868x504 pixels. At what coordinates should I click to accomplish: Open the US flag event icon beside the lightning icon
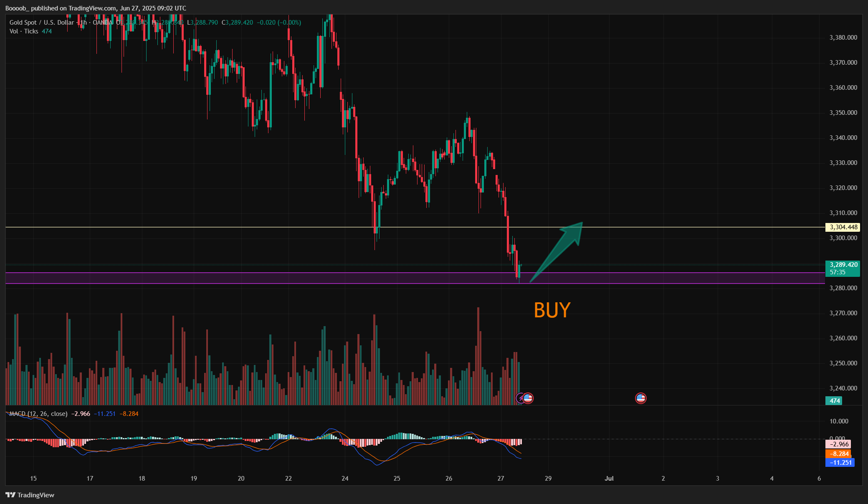(528, 398)
